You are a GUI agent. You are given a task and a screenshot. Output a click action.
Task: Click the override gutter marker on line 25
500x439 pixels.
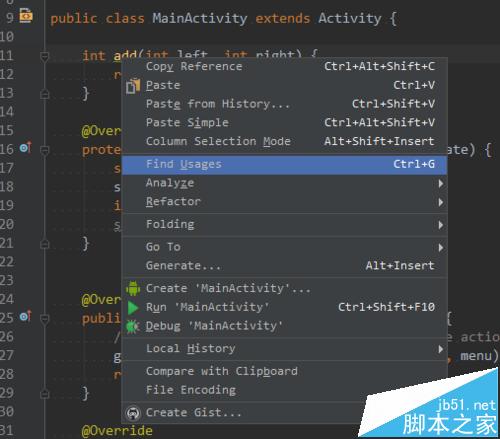pyautogui.click(x=25, y=316)
